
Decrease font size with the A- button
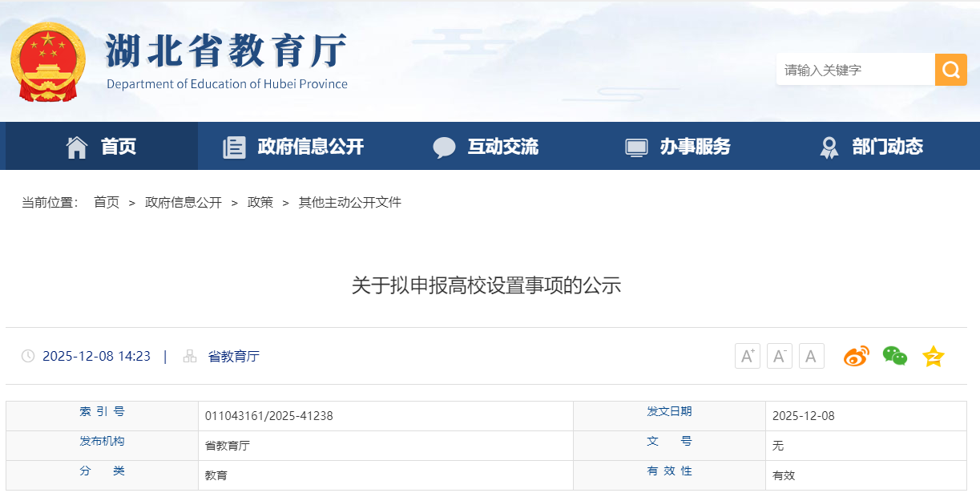click(779, 355)
